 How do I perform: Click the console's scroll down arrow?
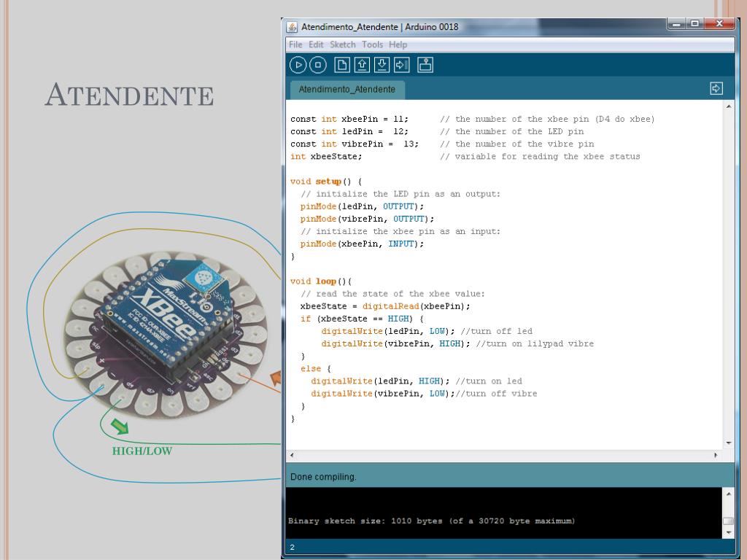pyautogui.click(x=729, y=532)
